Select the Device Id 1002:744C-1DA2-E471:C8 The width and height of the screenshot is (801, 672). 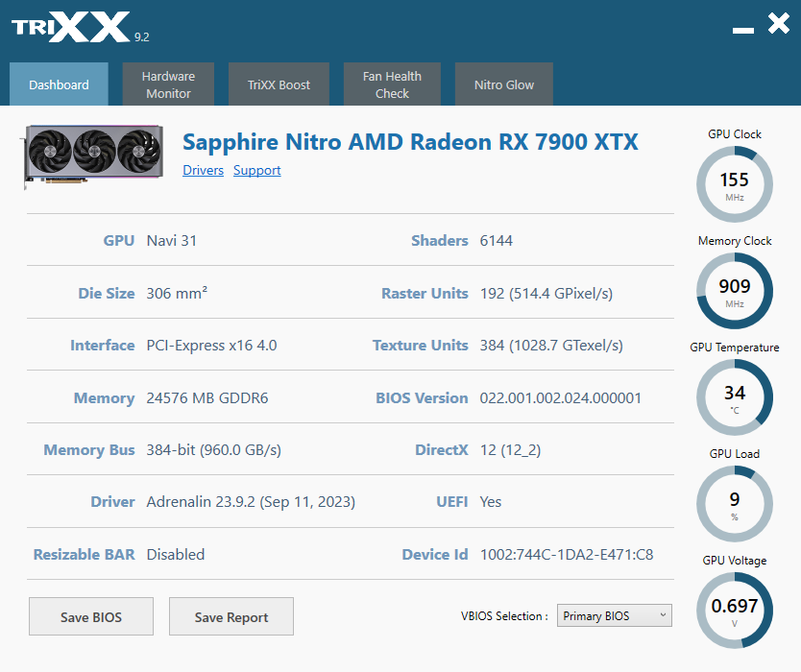click(x=567, y=555)
